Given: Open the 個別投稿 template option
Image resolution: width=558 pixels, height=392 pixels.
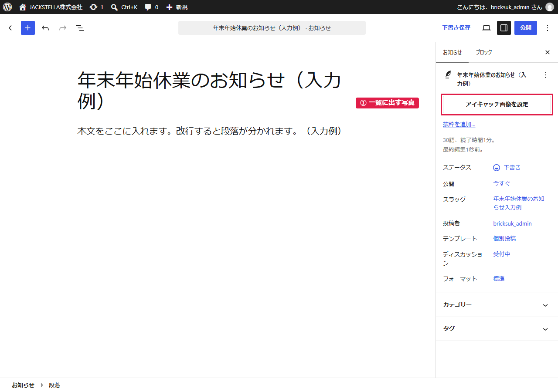Looking at the screenshot, I should click(x=504, y=239).
